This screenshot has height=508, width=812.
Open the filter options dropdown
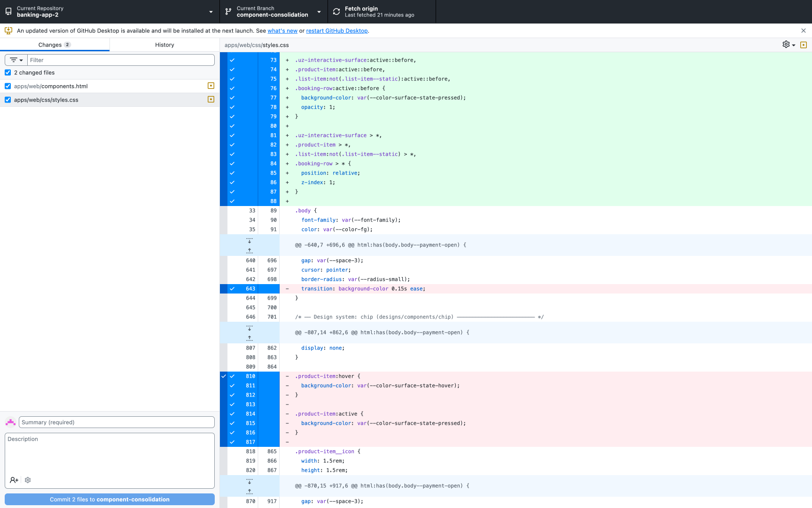pos(16,60)
